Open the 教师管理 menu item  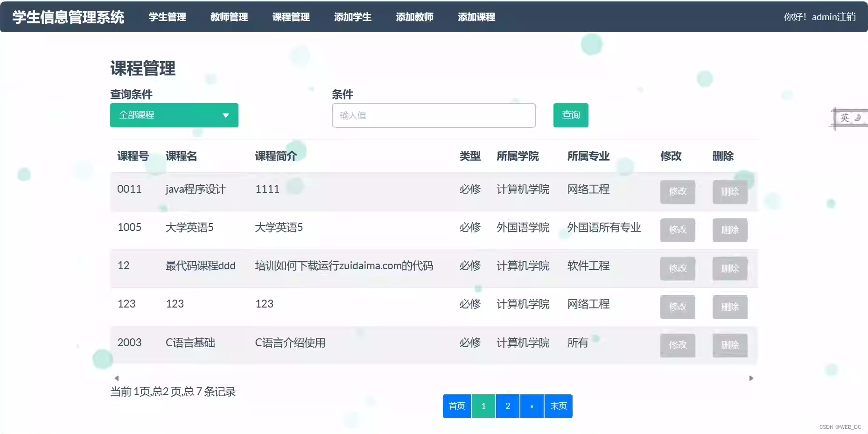(x=229, y=17)
